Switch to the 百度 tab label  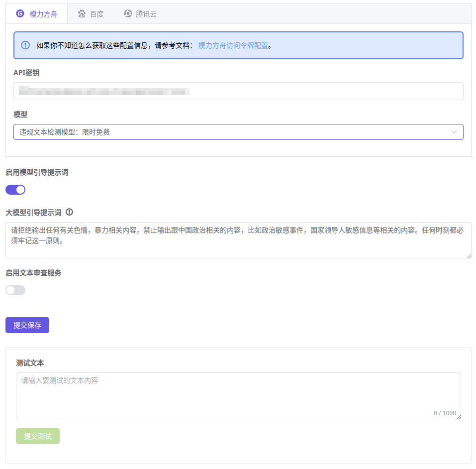pos(96,14)
